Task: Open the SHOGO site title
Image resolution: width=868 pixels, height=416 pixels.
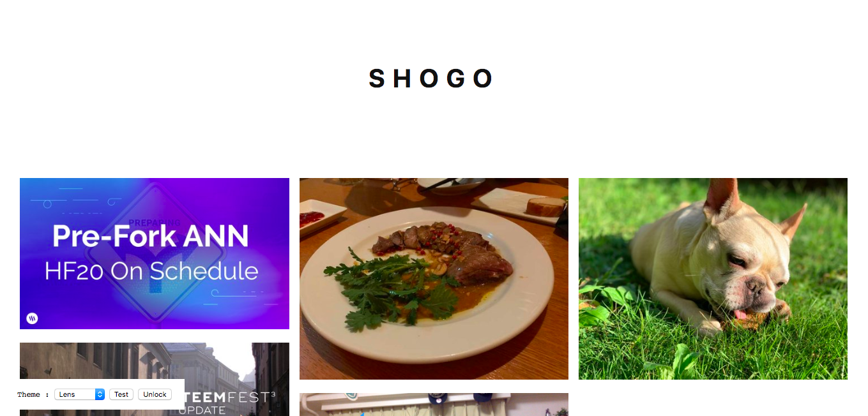Action: [x=431, y=78]
